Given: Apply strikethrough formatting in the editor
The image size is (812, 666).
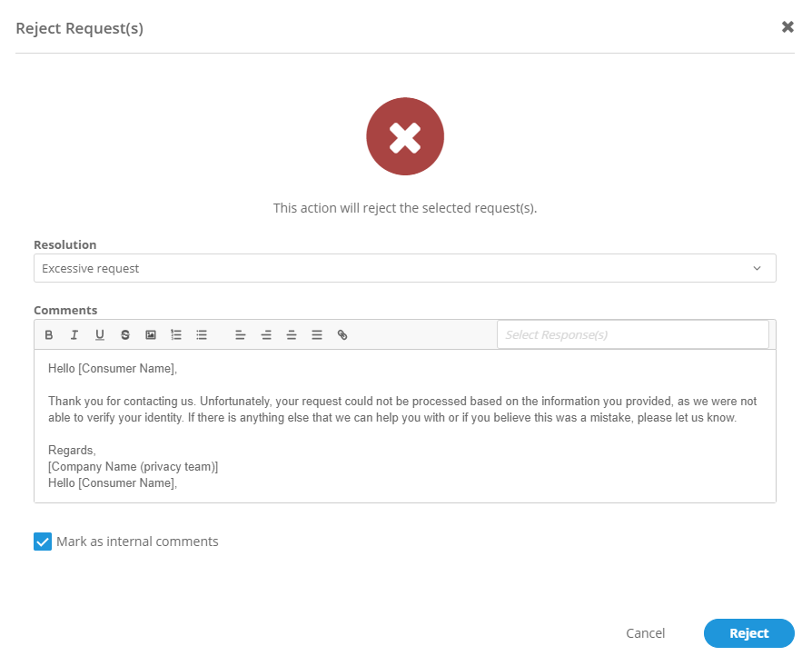Looking at the screenshot, I should tap(125, 334).
